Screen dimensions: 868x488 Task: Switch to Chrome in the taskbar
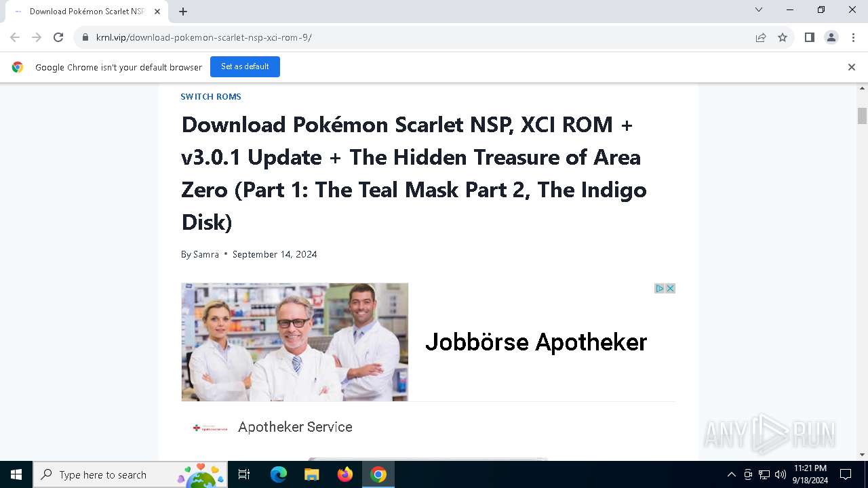point(378,474)
